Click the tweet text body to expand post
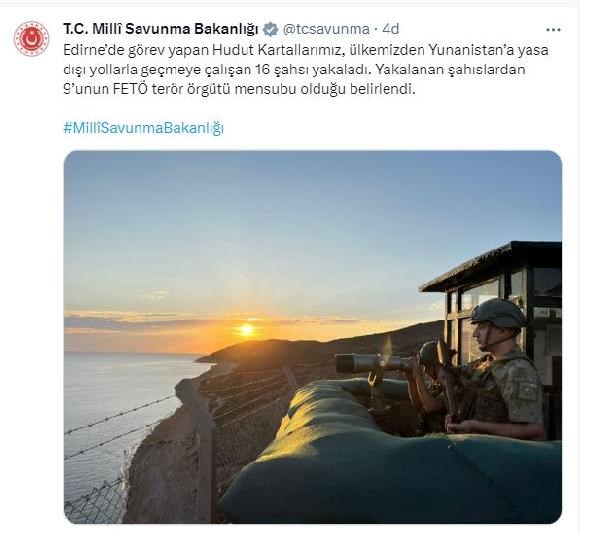 pos(306,70)
